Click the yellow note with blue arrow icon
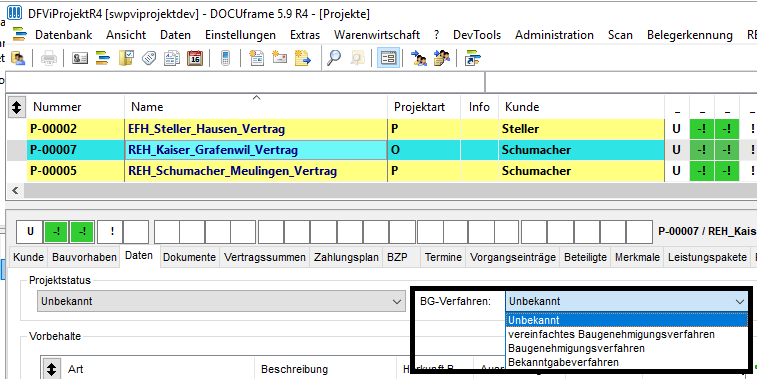 tap(303, 58)
